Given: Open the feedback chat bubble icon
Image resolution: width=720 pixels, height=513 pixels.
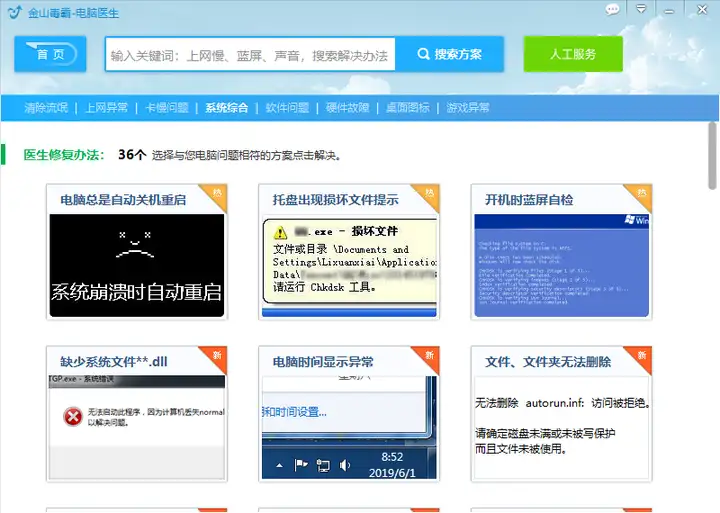Looking at the screenshot, I should (612, 9).
